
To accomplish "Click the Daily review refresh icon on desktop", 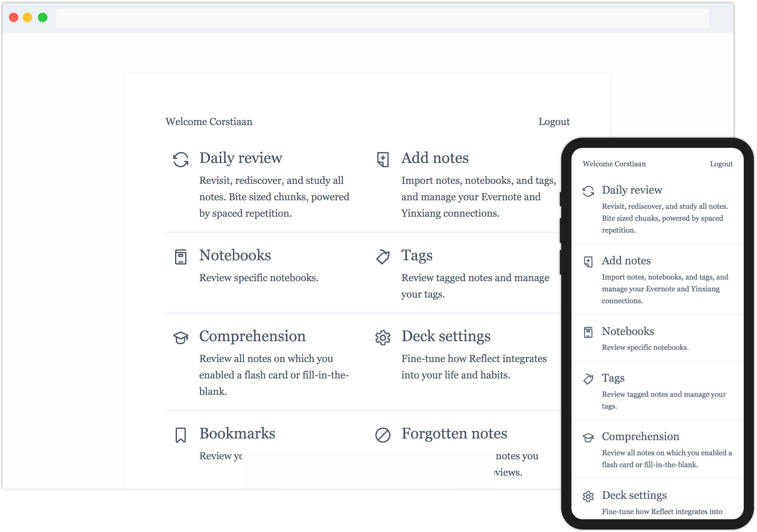I will pyautogui.click(x=181, y=160).
